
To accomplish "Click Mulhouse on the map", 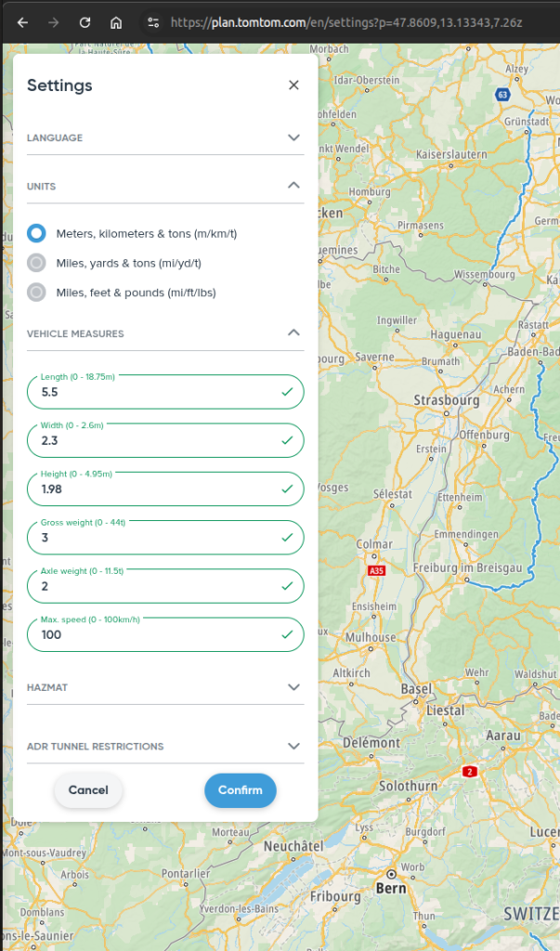I will [x=371, y=637].
